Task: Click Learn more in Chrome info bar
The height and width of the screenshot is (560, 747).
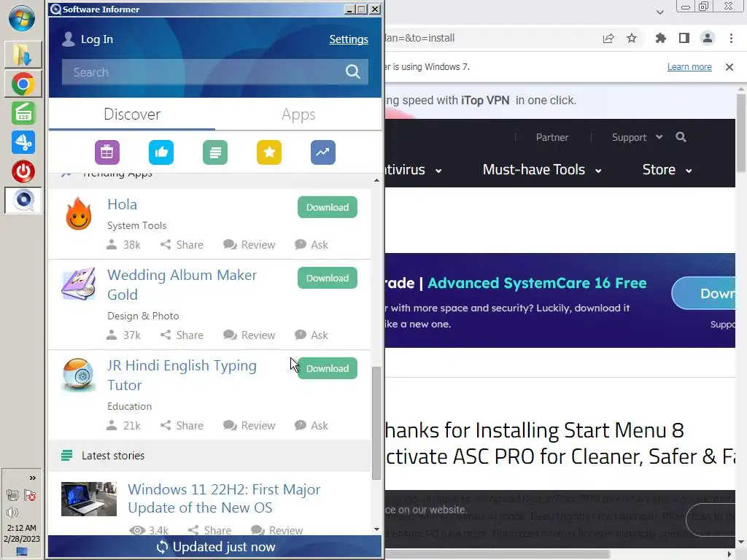Action: [689, 66]
